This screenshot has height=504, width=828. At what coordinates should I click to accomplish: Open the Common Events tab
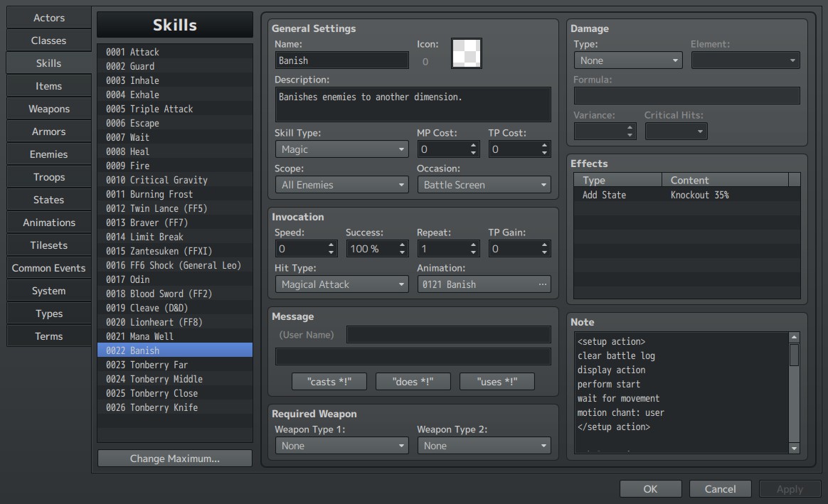tap(48, 268)
